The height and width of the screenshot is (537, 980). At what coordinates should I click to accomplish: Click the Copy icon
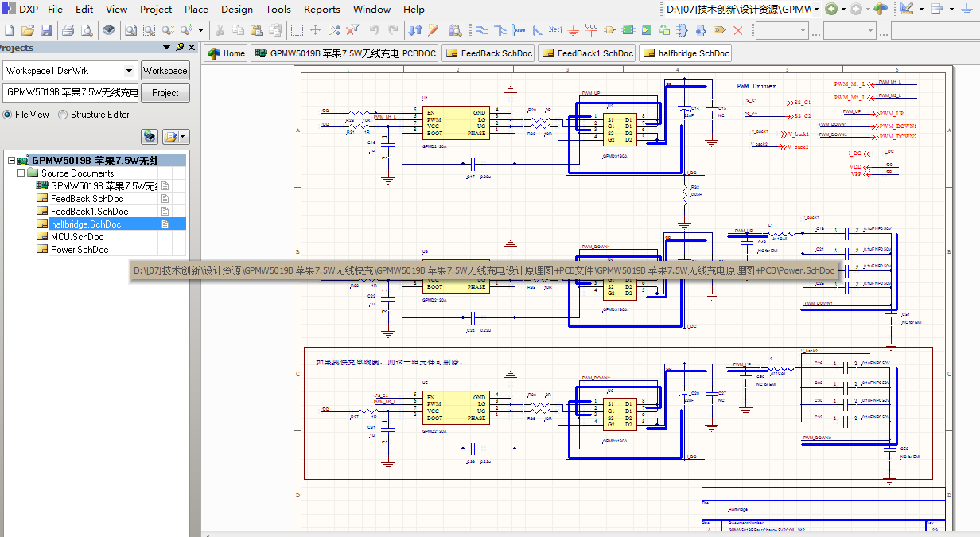tap(238, 30)
